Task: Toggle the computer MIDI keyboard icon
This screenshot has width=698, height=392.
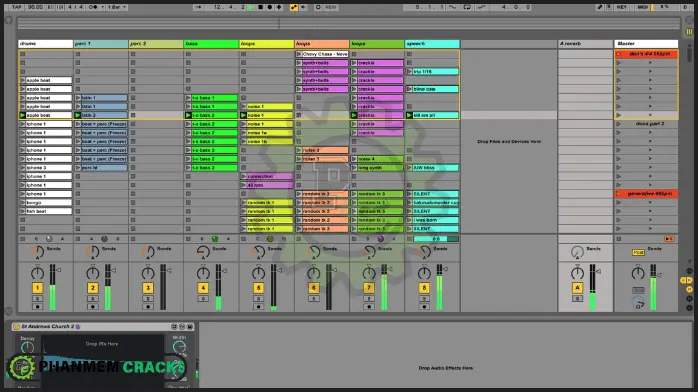Action: [x=609, y=7]
